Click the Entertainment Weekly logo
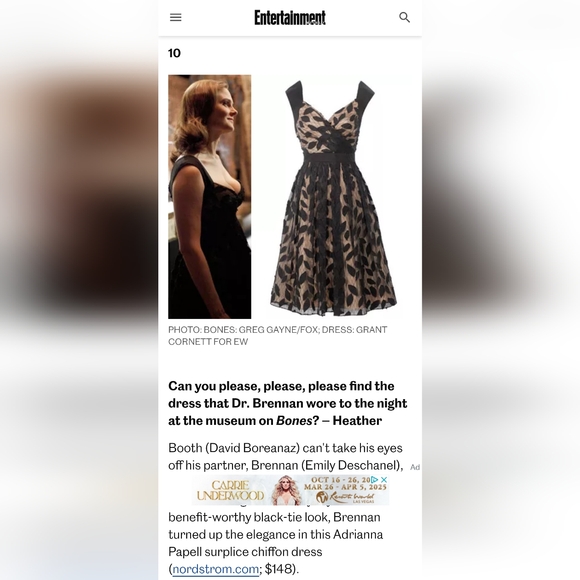This screenshot has height=580, width=580. (x=290, y=17)
